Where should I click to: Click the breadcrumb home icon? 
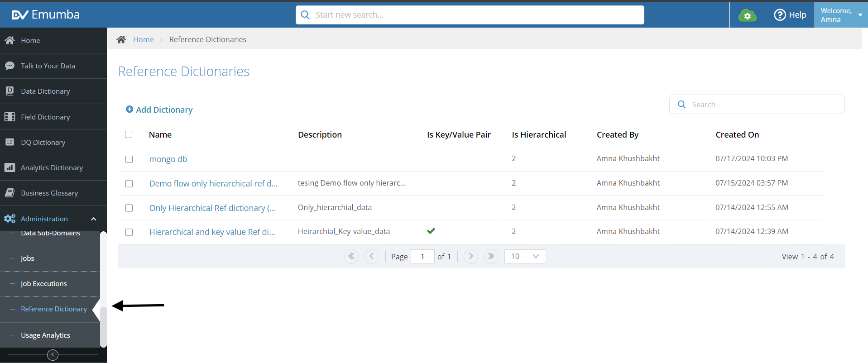[x=121, y=39]
